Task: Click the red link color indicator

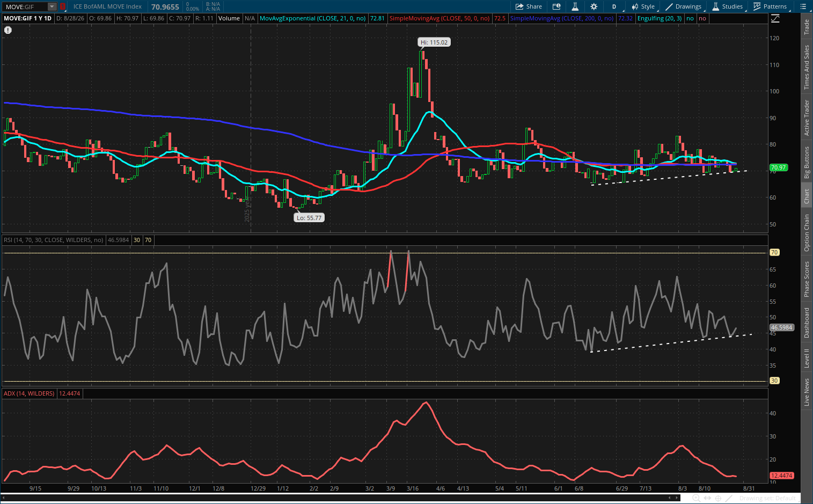Action: (x=63, y=6)
